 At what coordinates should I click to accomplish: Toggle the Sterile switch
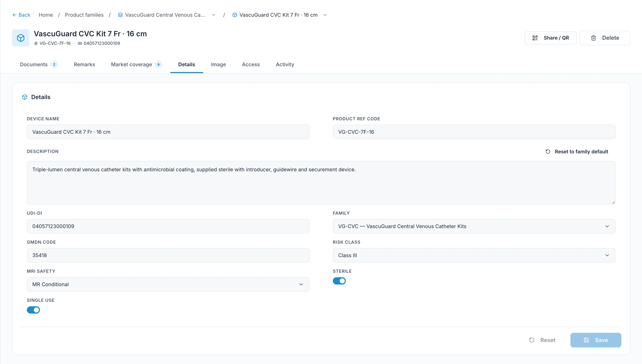(x=339, y=281)
